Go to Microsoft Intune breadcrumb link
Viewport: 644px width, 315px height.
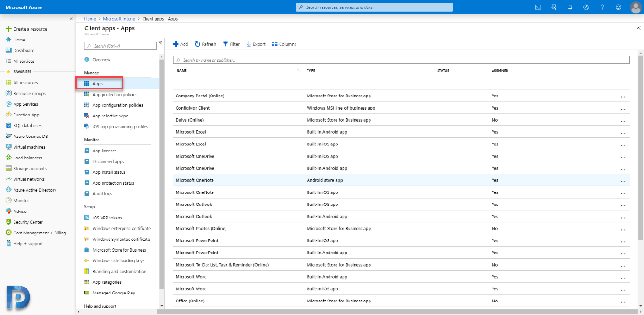pyautogui.click(x=119, y=19)
